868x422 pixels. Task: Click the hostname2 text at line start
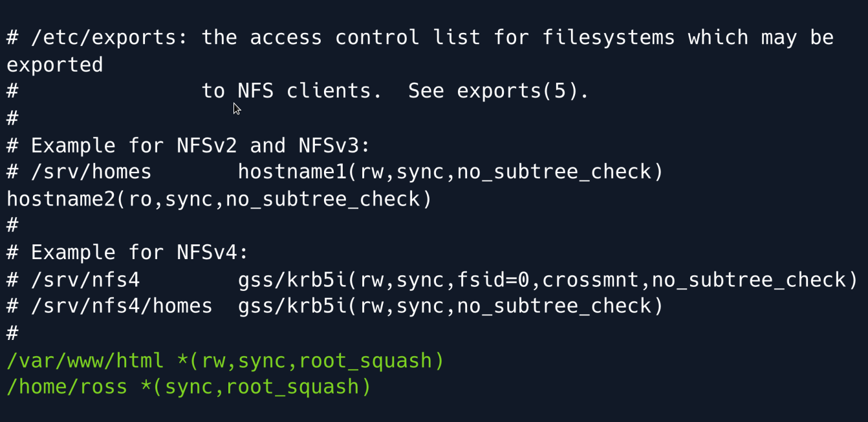pyautogui.click(x=61, y=199)
